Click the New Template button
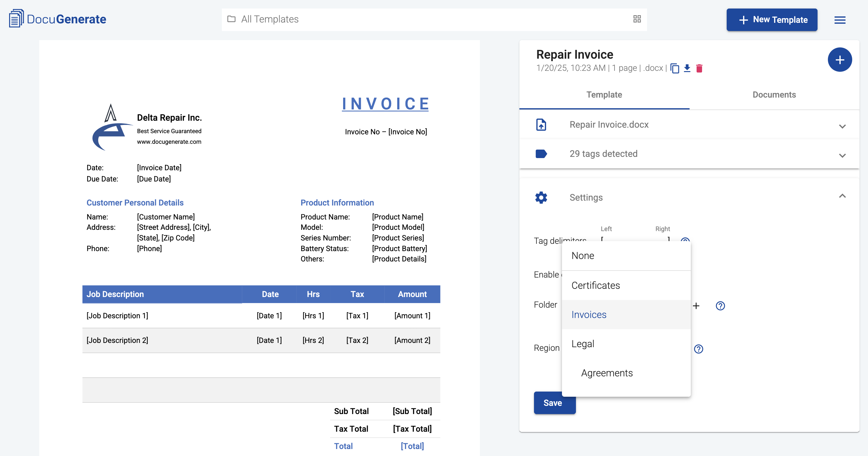The width and height of the screenshot is (868, 456). pyautogui.click(x=772, y=20)
